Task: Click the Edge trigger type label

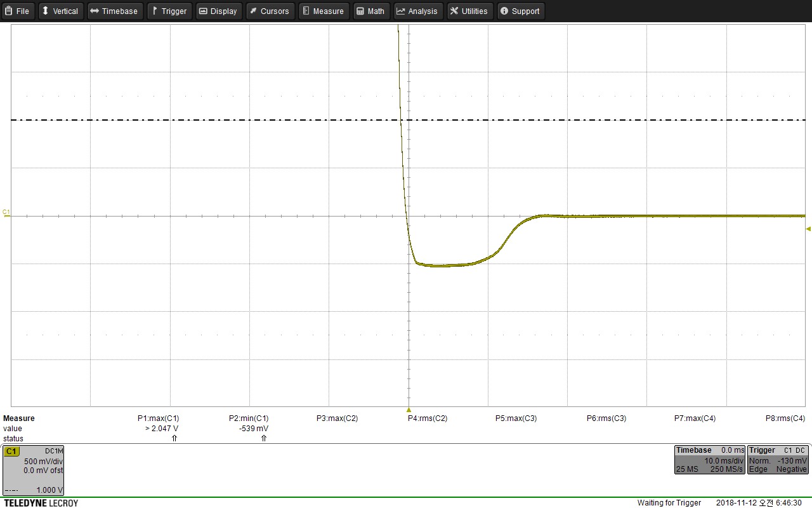Action: tap(758, 469)
